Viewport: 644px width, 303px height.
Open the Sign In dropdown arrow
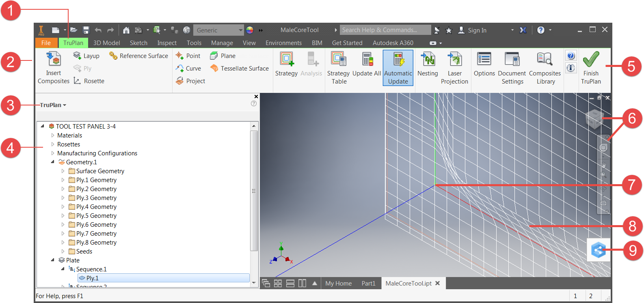click(512, 30)
